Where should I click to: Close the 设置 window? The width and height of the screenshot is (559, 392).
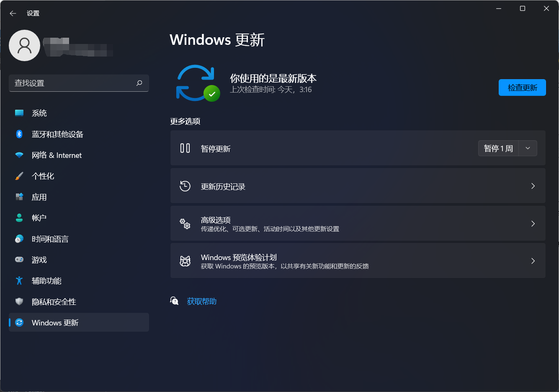[x=546, y=8]
